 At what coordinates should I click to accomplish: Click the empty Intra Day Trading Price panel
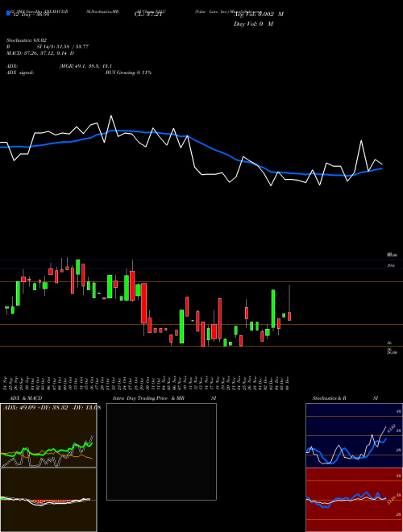point(161,451)
